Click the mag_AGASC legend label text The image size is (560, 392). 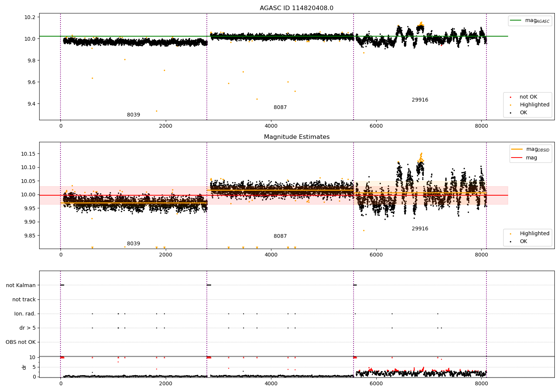point(537,21)
